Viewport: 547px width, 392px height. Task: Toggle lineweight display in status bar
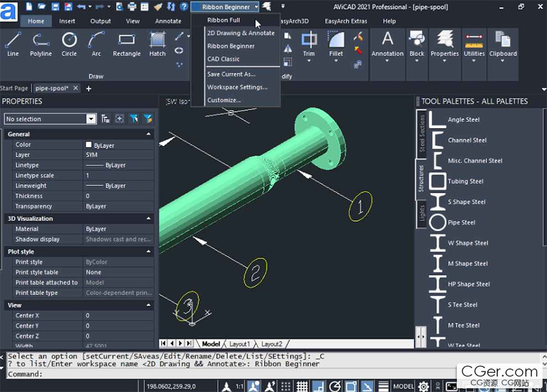coord(384,386)
